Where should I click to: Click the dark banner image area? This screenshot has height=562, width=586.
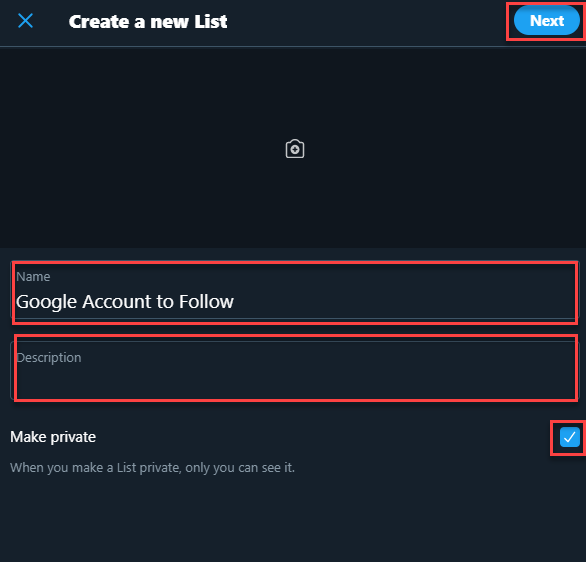pos(293,147)
